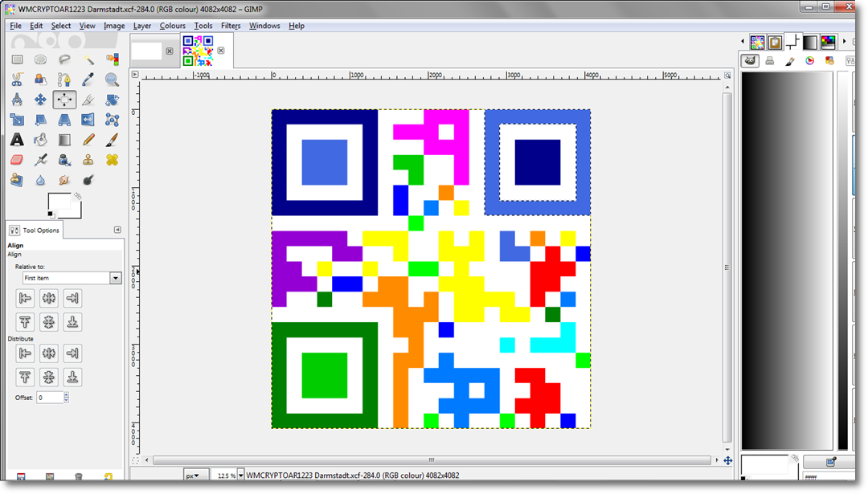Select the Cage Transform tool
The height and width of the screenshot is (494, 868).
click(x=112, y=120)
